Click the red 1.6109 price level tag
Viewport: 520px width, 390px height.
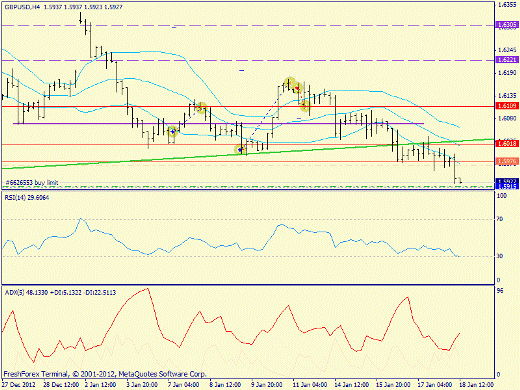pyautogui.click(x=507, y=106)
